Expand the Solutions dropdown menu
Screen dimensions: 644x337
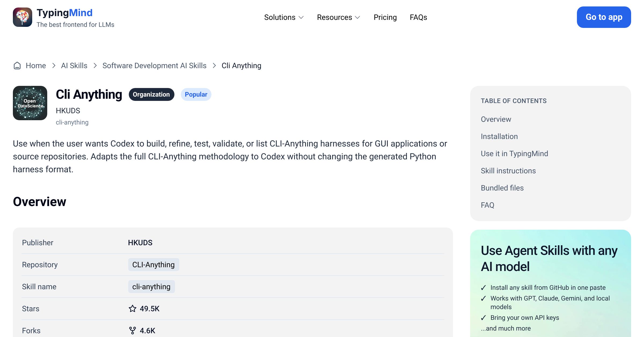point(284,17)
